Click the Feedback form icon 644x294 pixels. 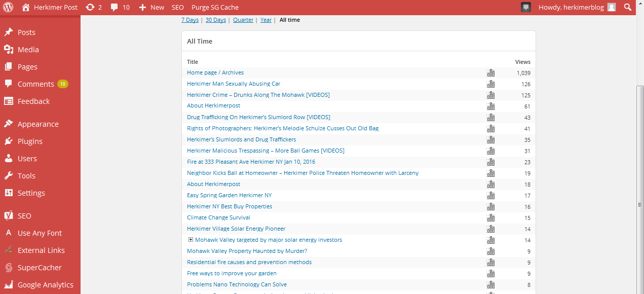9,101
